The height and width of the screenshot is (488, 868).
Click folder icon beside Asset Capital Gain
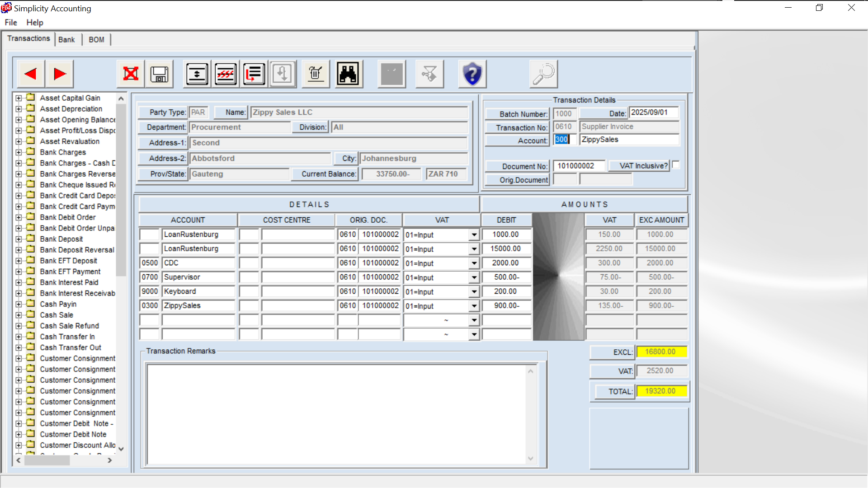pyautogui.click(x=31, y=97)
